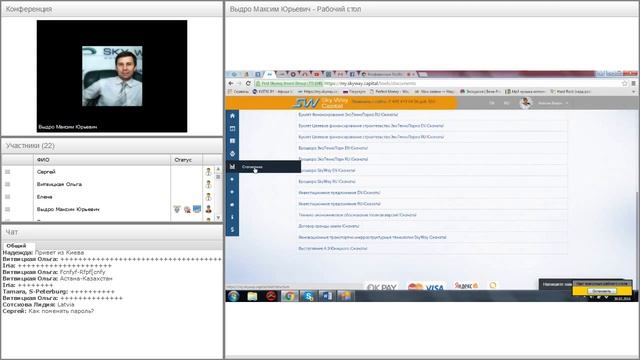
Task: Click the user avatar in SkyWay header
Action: coord(526,103)
